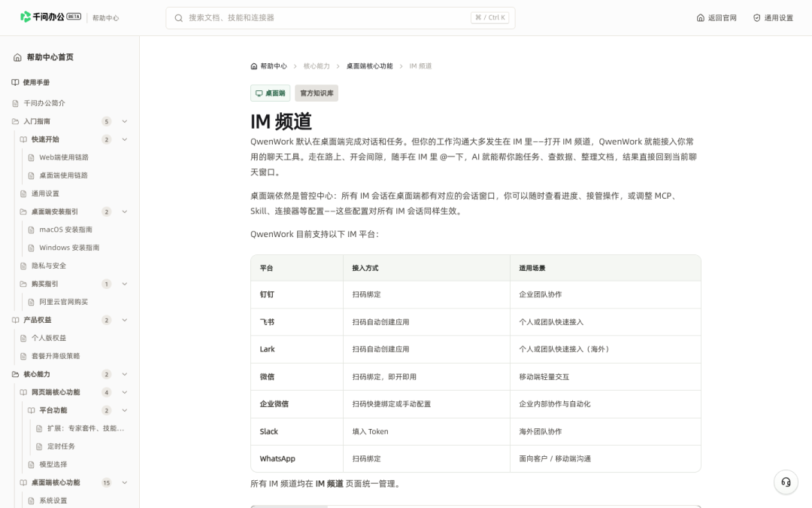Collapse the 入门指南 section chevron
812x508 pixels.
click(x=124, y=121)
